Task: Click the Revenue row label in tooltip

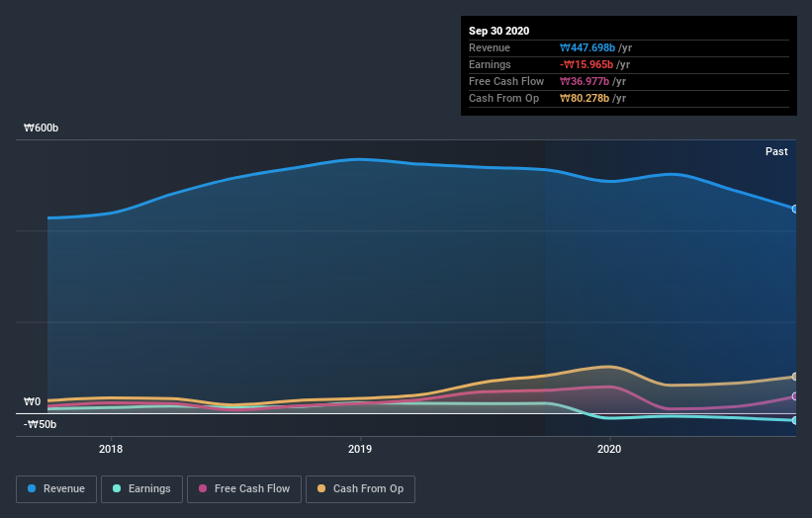Action: click(490, 47)
